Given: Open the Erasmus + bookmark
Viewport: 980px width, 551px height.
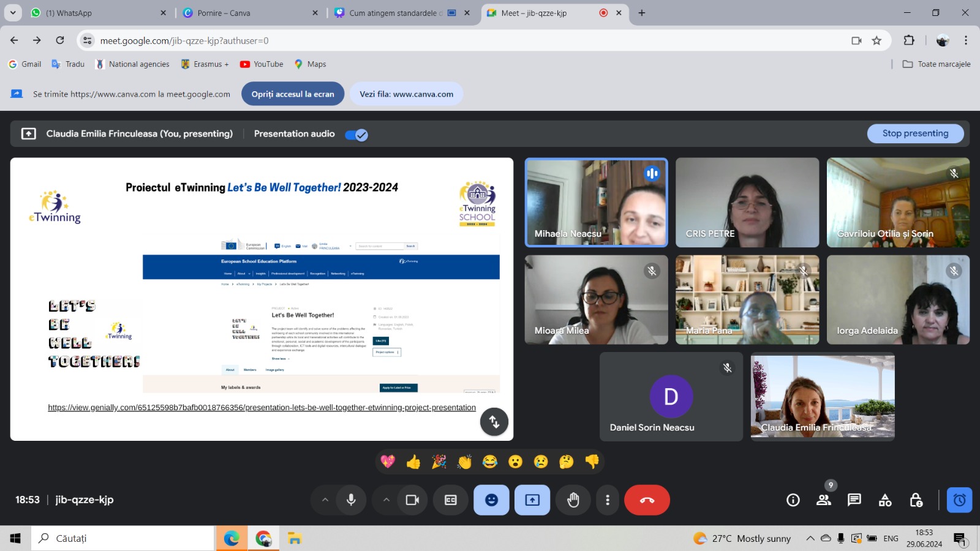Looking at the screenshot, I should 205,64.
